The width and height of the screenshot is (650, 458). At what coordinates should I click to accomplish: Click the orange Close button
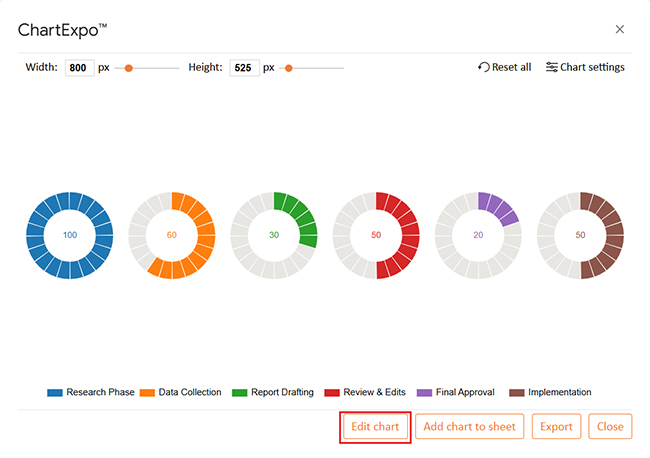610,426
